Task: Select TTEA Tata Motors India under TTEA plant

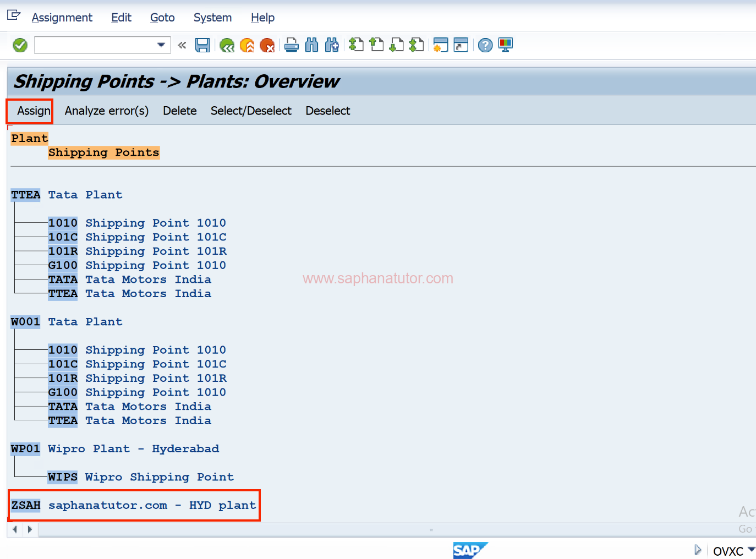Action: tap(130, 294)
